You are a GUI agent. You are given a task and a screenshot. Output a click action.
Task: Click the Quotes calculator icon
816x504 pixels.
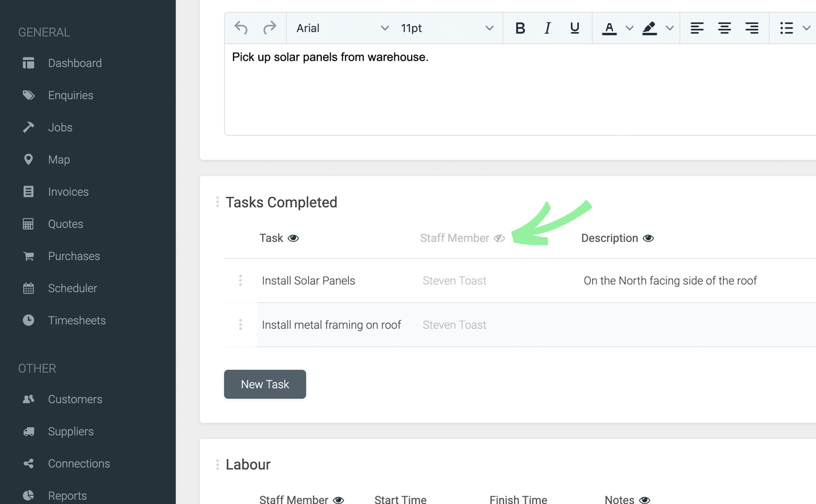[28, 224]
